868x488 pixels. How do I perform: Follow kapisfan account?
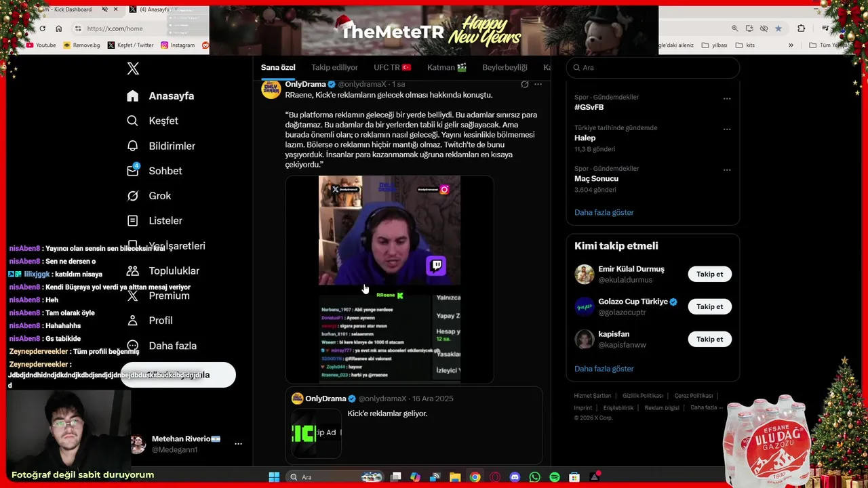[x=710, y=340]
